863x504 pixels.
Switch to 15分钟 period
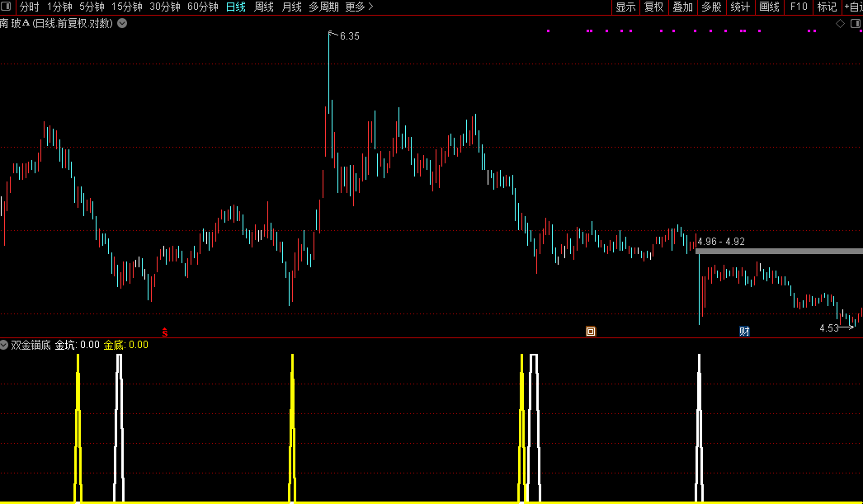coord(127,7)
